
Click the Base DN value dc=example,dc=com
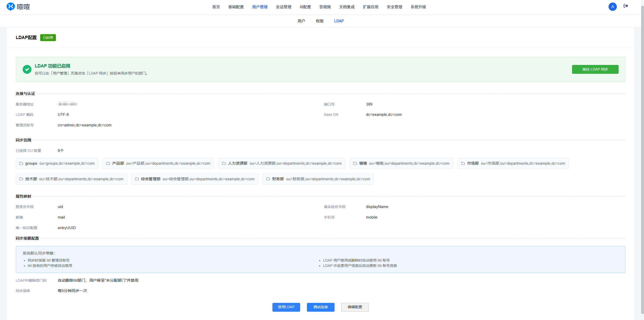[384, 115]
